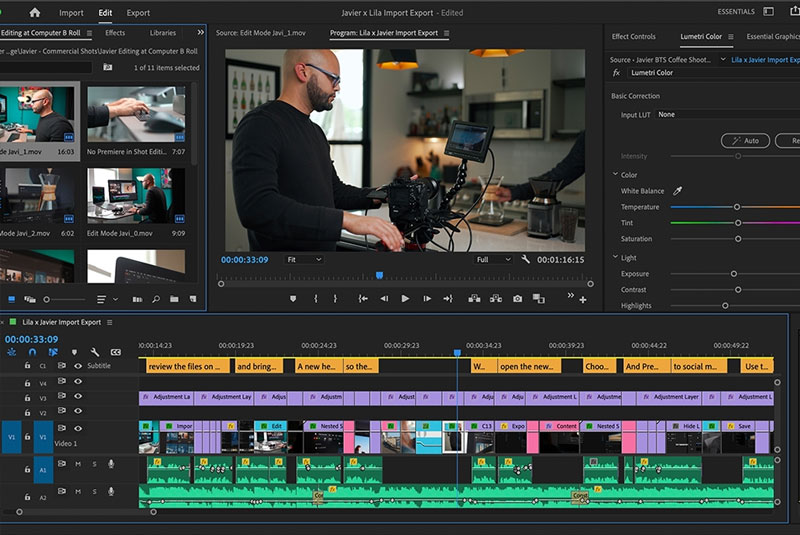Toggle Snap in the timeline
This screenshot has width=800, height=535.
(32, 352)
